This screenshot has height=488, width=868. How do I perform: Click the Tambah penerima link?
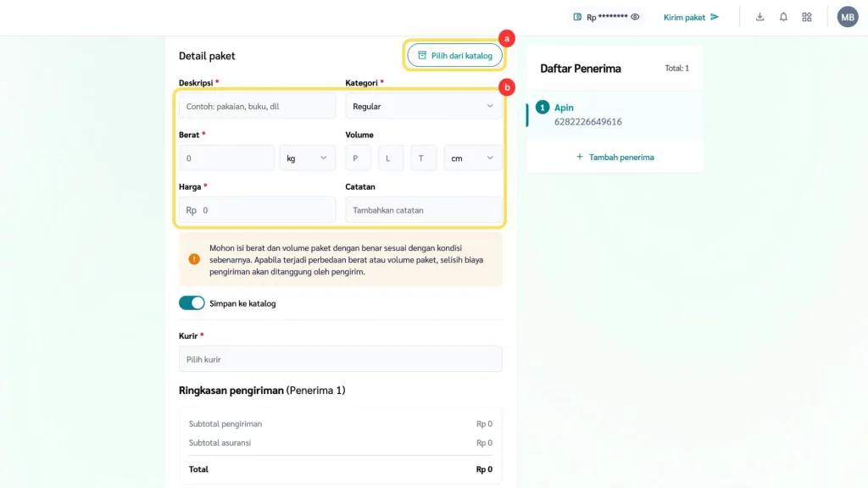(x=621, y=157)
